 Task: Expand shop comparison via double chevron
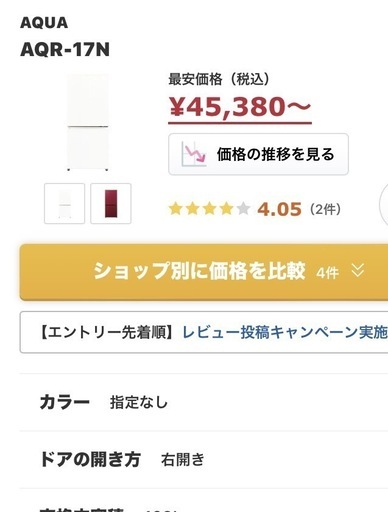tap(358, 271)
